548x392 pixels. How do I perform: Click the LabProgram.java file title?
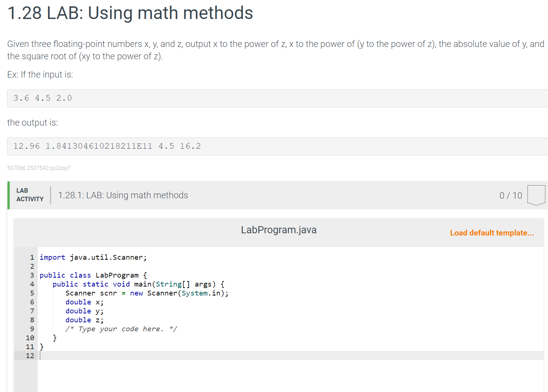pyautogui.click(x=279, y=230)
